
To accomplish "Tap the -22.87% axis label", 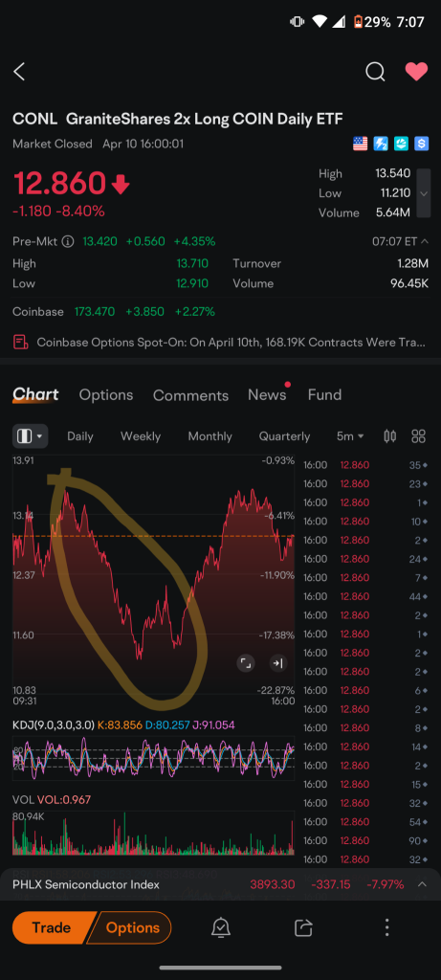I will (276, 690).
